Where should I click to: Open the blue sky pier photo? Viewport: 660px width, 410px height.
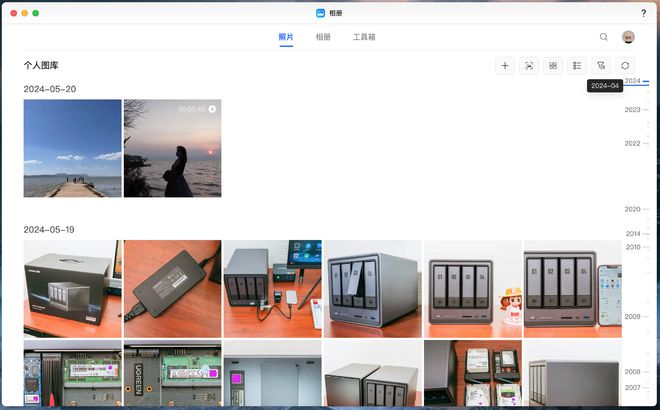pos(72,148)
